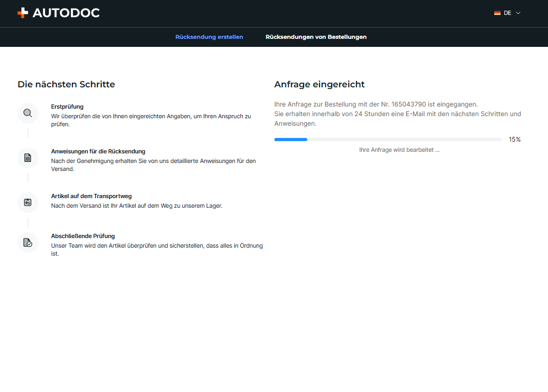
Task: Select the Artikel auf dem Transportweg heading
Action: coord(91,196)
